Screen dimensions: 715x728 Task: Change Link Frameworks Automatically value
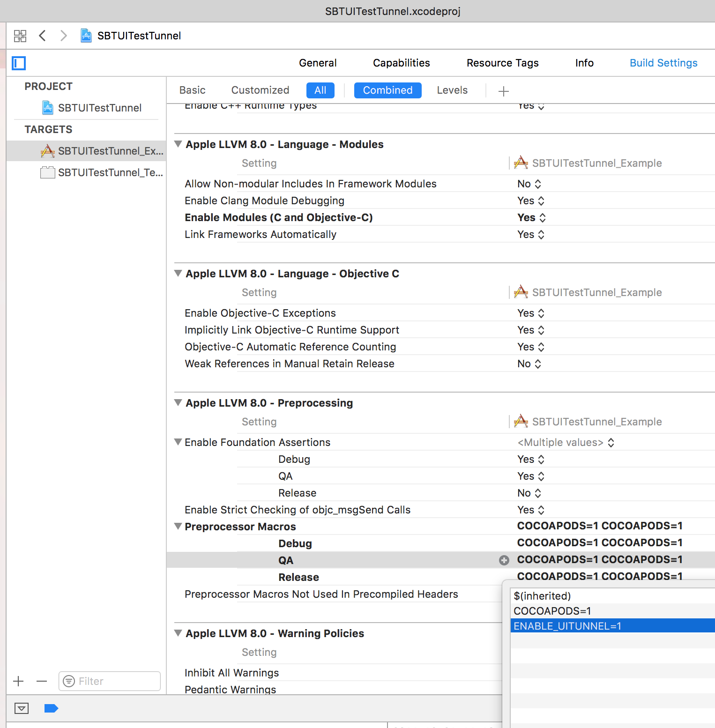click(531, 234)
